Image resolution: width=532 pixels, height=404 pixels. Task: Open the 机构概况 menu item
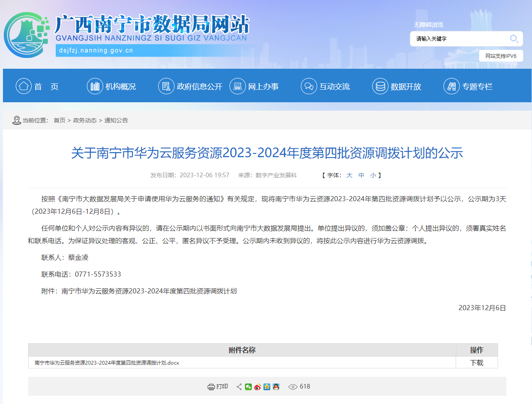point(121,87)
